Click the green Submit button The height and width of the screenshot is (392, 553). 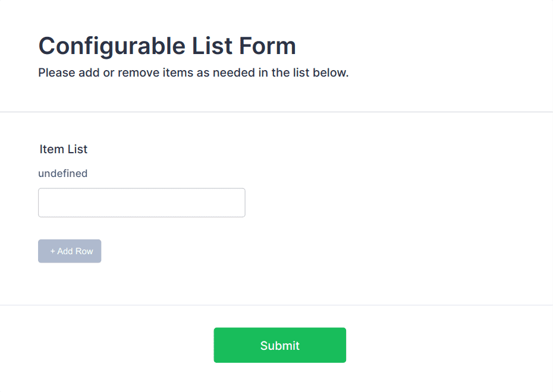coord(279,345)
